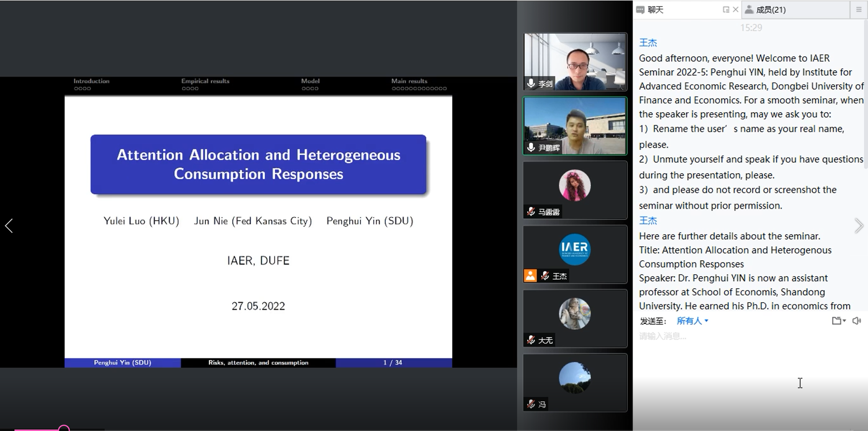Click microphone icon next to 尹鹏辉
The image size is (868, 431).
click(x=531, y=147)
